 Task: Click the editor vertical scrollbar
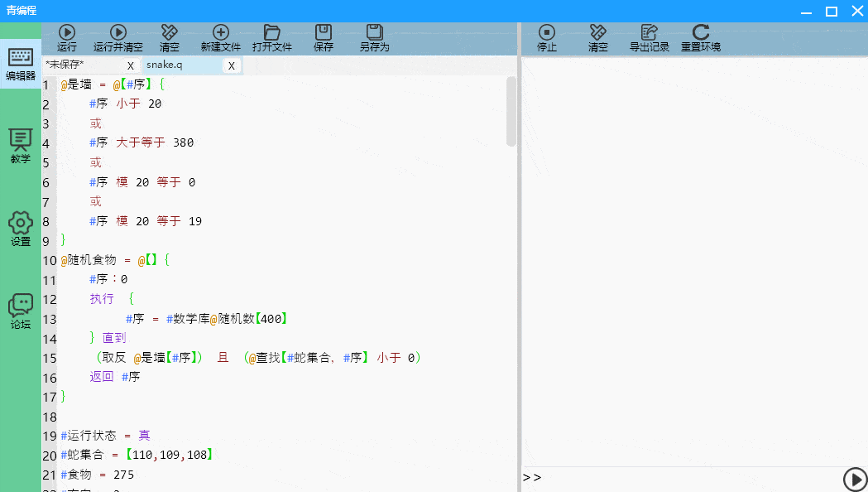[511, 112]
